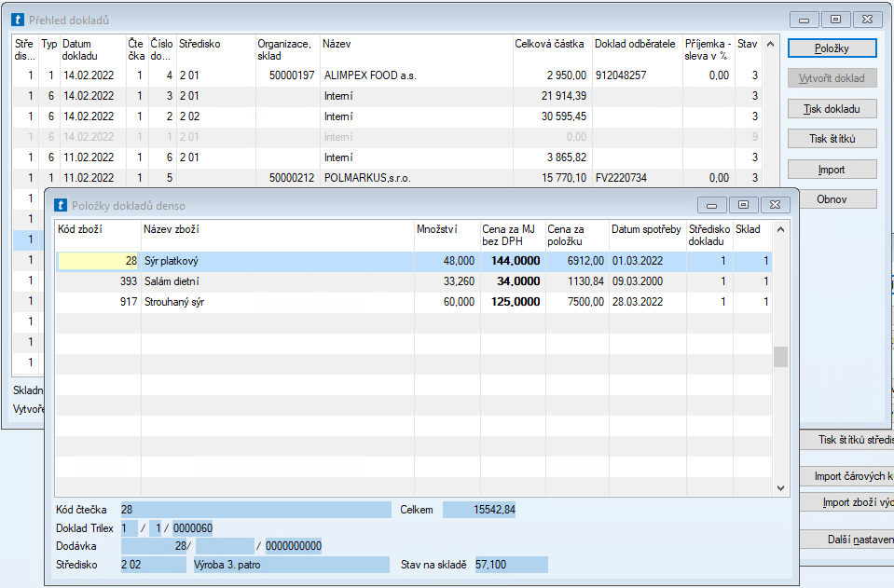894x588 pixels.
Task: Close the Položky dokladů denso window
Action: tap(775, 205)
